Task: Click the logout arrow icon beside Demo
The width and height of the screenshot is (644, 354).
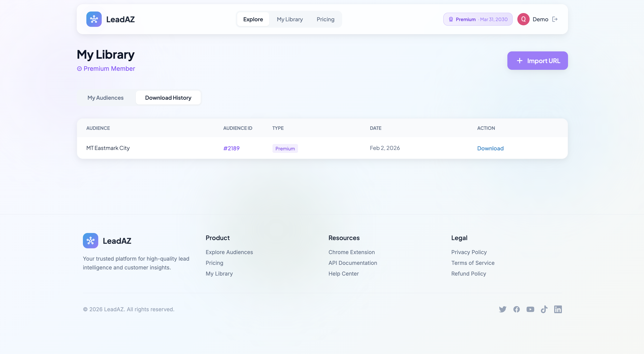Action: [555, 19]
